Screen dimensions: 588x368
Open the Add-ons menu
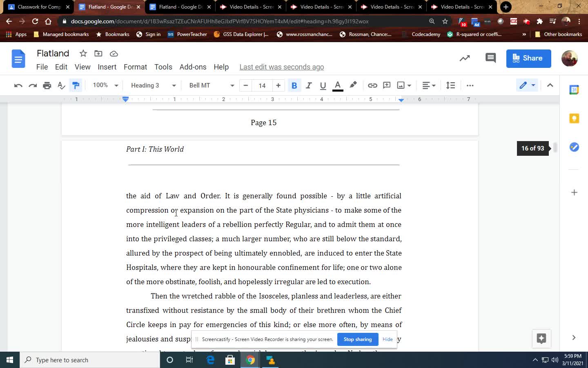193,67
